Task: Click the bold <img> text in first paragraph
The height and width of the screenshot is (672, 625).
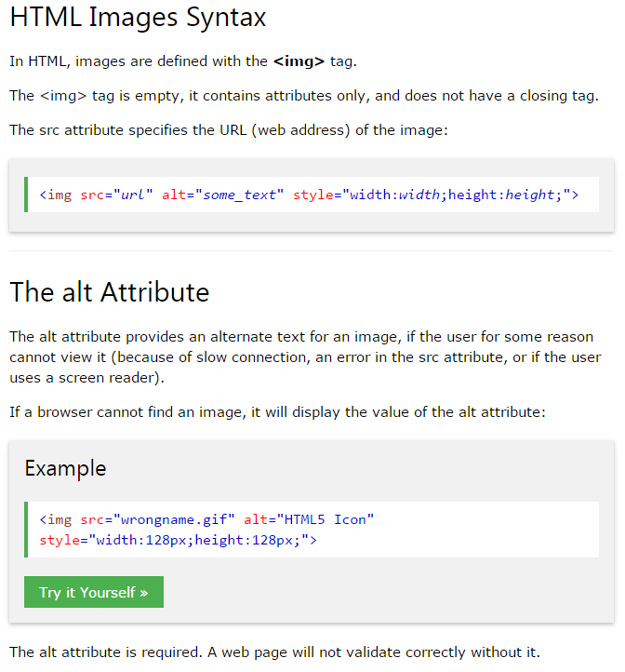Action: 299,61
